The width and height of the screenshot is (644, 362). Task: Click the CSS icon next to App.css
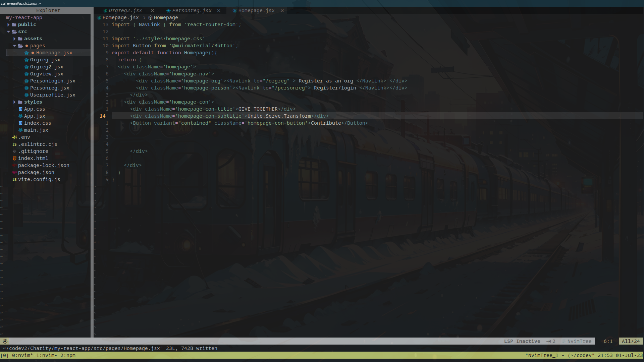coord(20,109)
